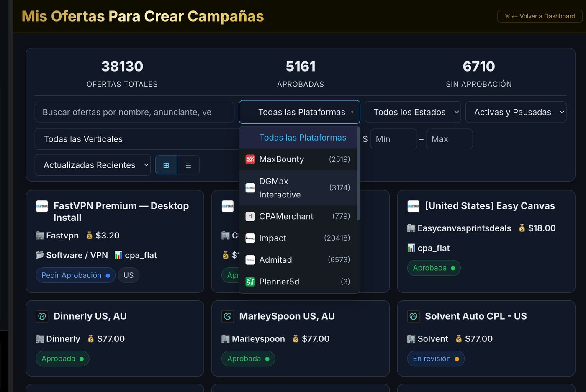Click the CPAMerchant H logo icon

point(250,216)
